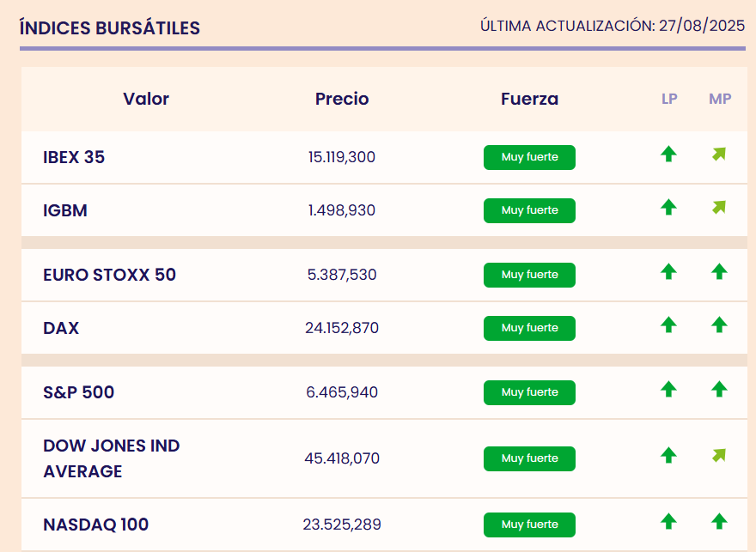756x552 pixels.
Task: Open the EURO STOXX 50 index link
Action: pos(109,276)
